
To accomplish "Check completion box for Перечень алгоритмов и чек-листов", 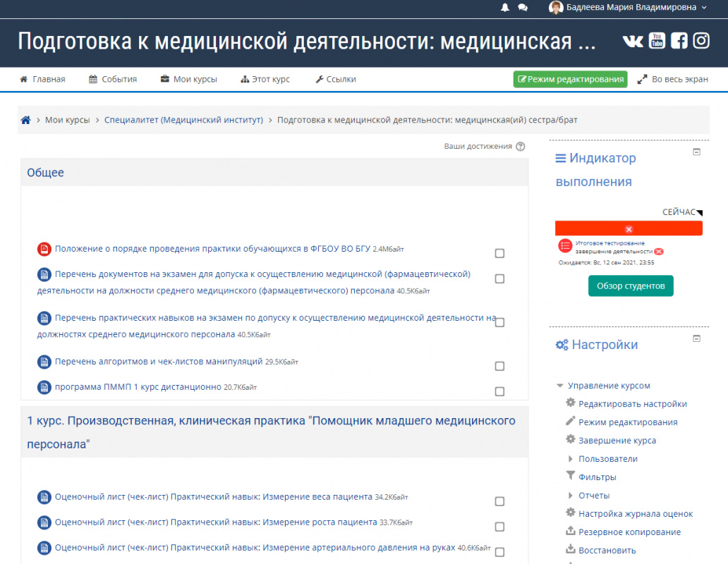I will point(499,366).
